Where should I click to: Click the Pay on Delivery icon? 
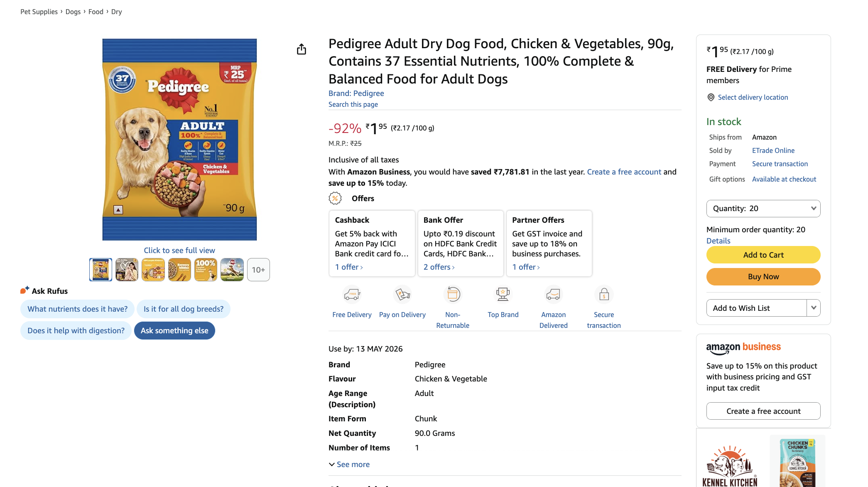pyautogui.click(x=402, y=295)
